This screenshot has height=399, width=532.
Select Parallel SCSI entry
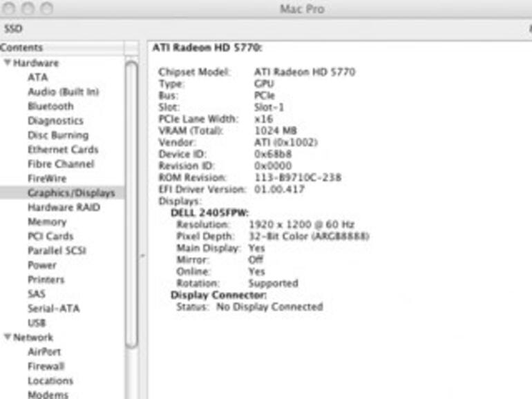[x=57, y=251]
